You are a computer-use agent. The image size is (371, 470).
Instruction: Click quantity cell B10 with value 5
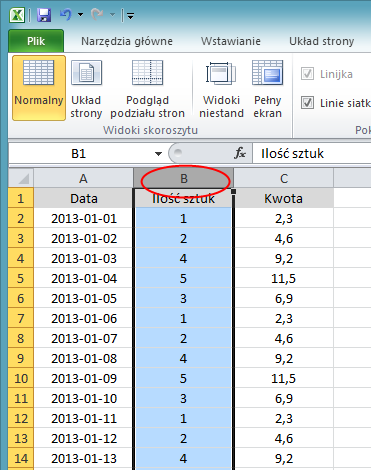pyautogui.click(x=184, y=378)
